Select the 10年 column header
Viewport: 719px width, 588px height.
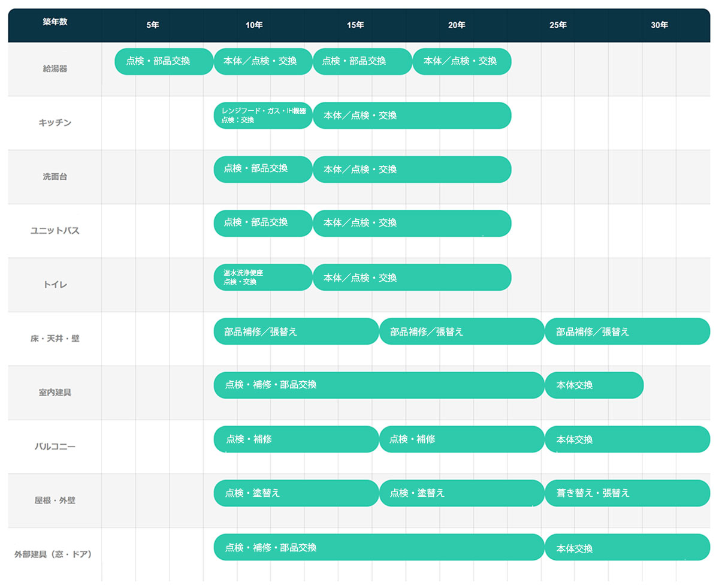(254, 25)
